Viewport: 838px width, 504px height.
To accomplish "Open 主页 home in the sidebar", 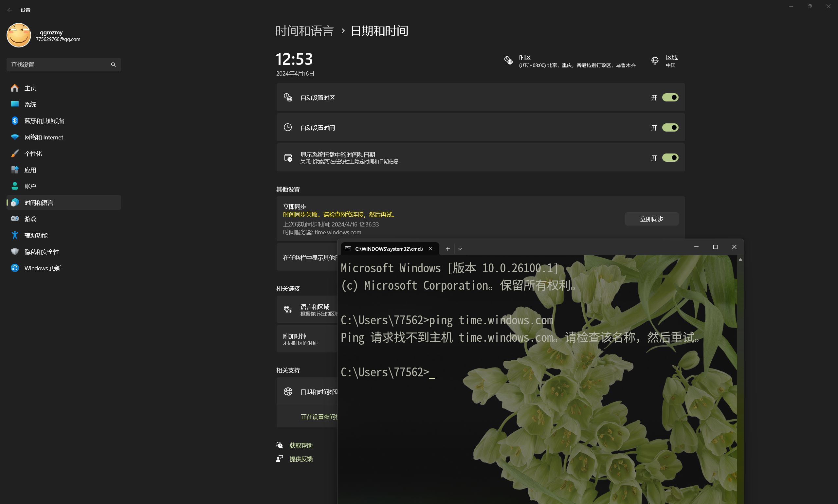I will point(64,88).
